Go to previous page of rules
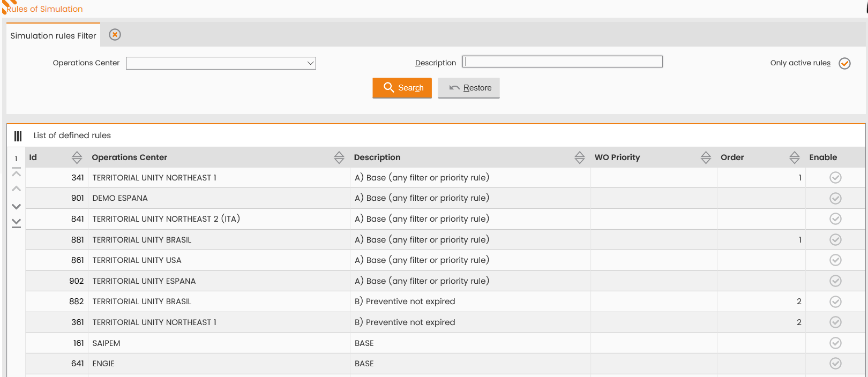The height and width of the screenshot is (377, 868). click(x=17, y=188)
